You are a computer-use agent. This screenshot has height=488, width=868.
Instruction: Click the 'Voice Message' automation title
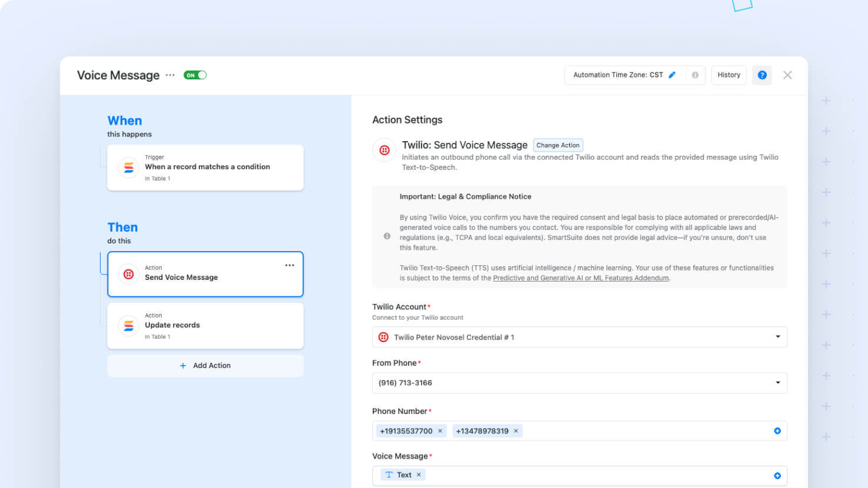118,75
